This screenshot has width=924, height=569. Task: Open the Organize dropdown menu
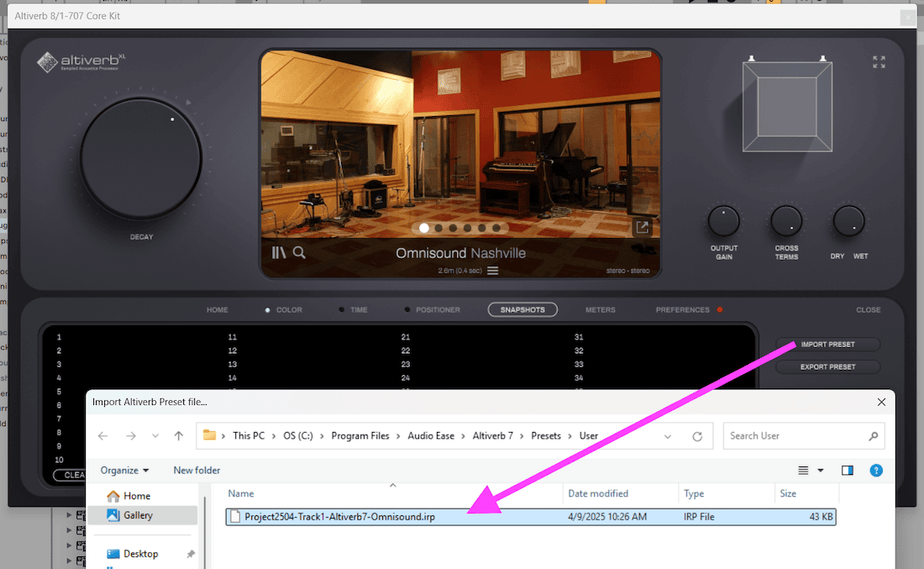(x=124, y=470)
